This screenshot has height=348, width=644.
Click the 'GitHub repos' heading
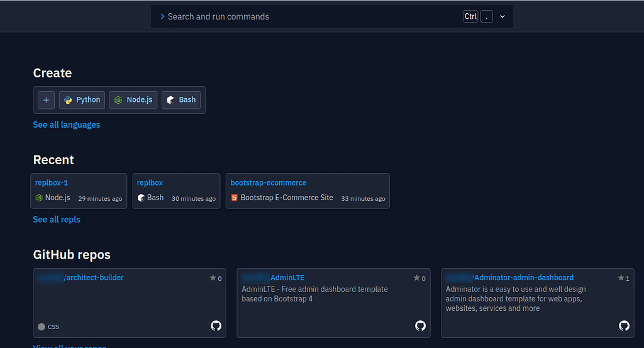point(72,255)
